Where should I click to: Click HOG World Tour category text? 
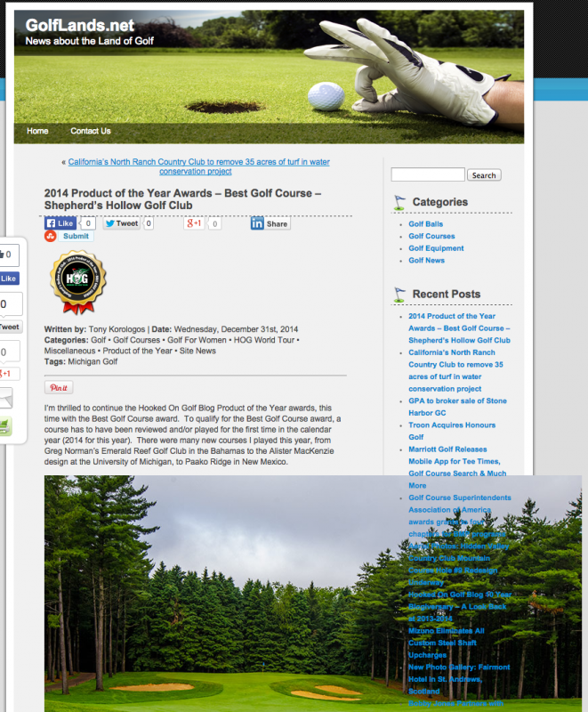(264, 340)
